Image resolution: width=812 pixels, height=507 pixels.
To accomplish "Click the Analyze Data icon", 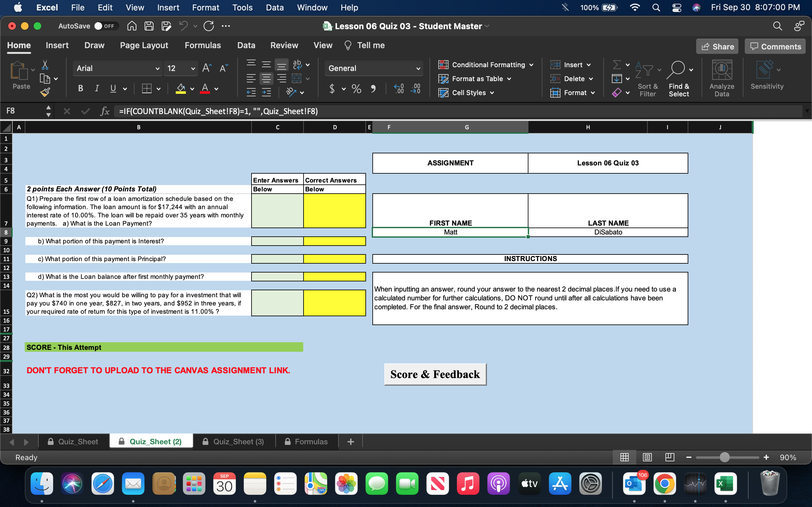I will tap(722, 76).
